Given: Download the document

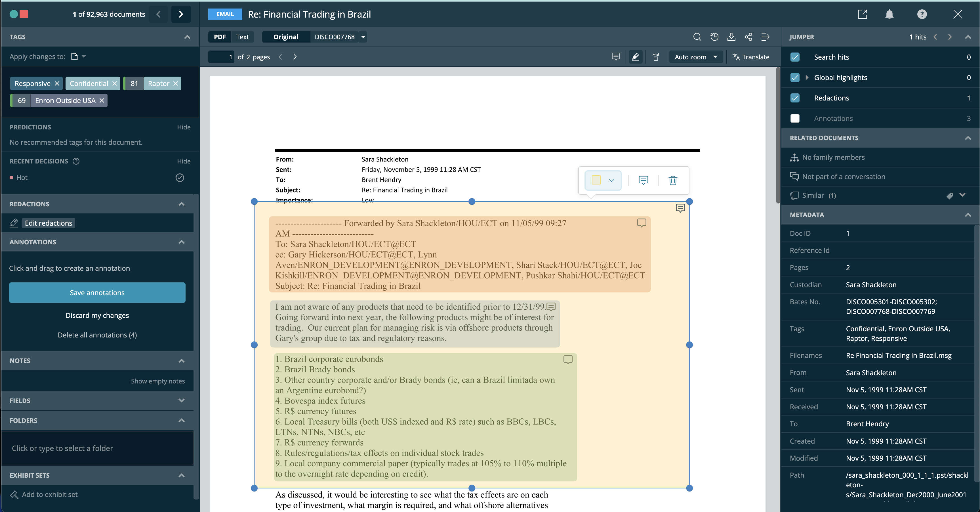Looking at the screenshot, I should tap(731, 37).
